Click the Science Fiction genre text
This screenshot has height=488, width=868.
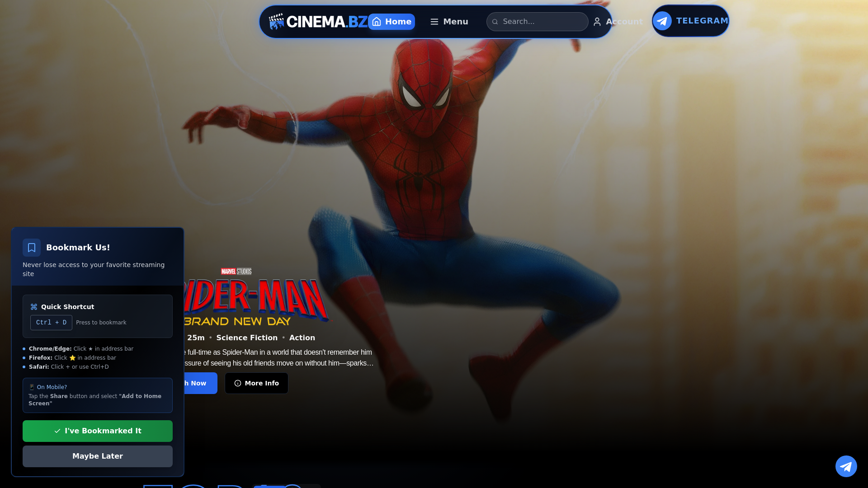tap(247, 338)
